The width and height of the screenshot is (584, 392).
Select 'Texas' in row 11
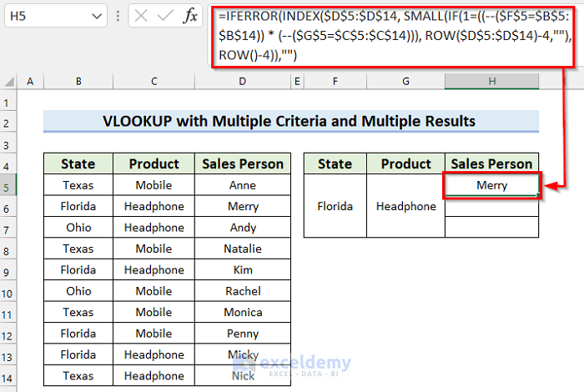(x=78, y=312)
